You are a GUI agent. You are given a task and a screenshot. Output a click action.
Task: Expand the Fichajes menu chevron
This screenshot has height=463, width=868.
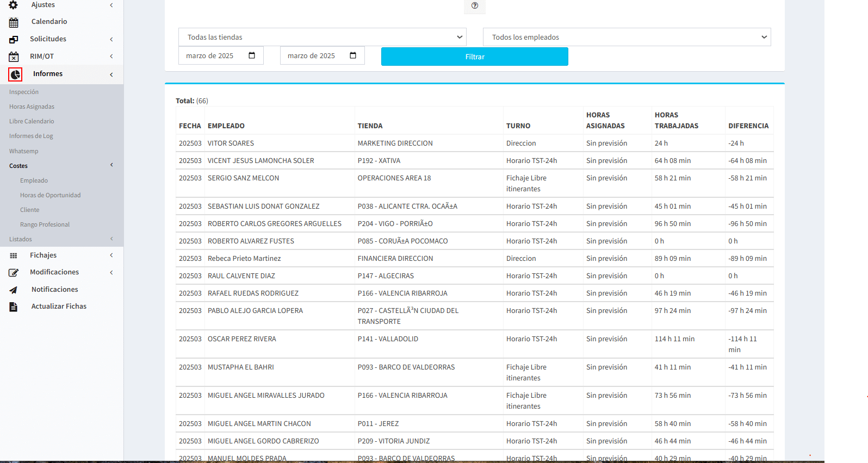click(x=111, y=255)
